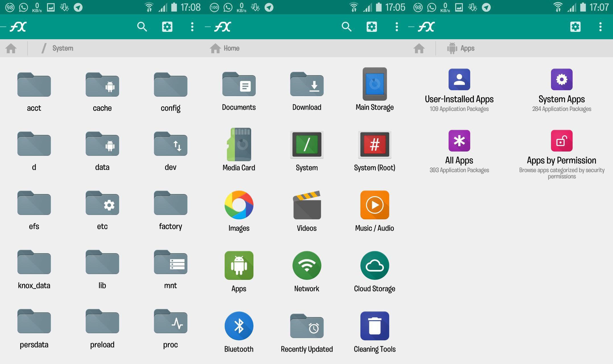Viewport: 613px width, 364px height.
Task: Open the Apps manager icon
Action: 239,265
